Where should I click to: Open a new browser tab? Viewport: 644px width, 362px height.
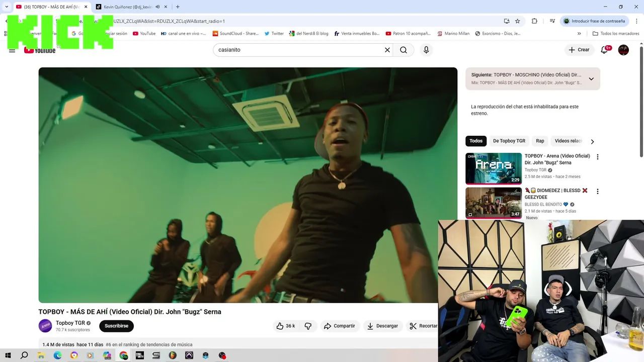coord(178,7)
